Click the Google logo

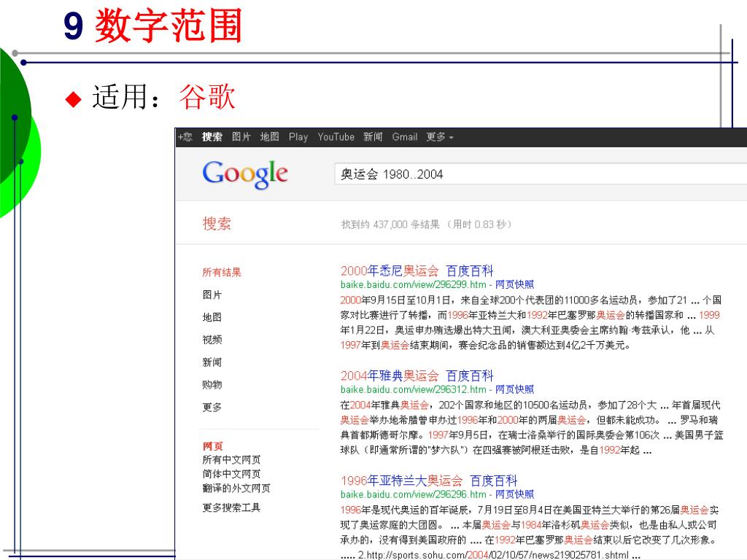[245, 174]
